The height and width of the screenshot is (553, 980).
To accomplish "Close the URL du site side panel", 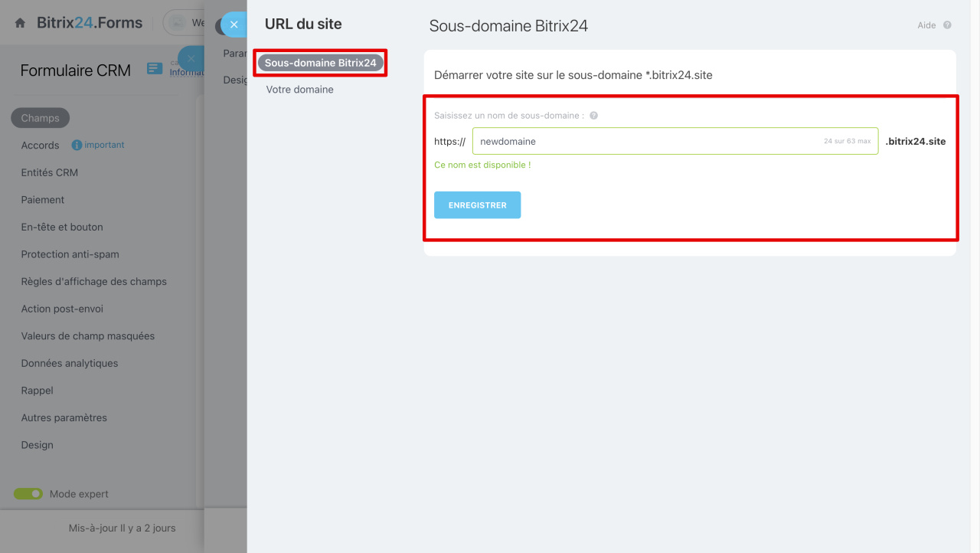I will coord(234,25).
